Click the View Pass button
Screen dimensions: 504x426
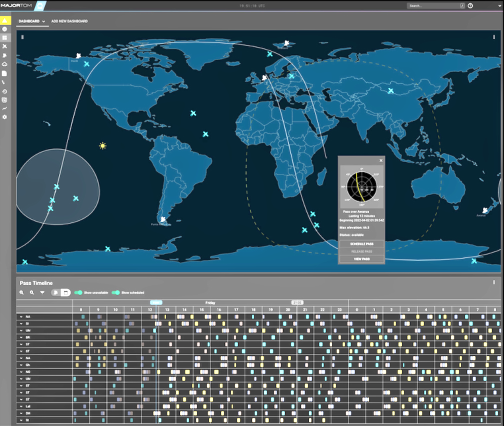coord(361,259)
